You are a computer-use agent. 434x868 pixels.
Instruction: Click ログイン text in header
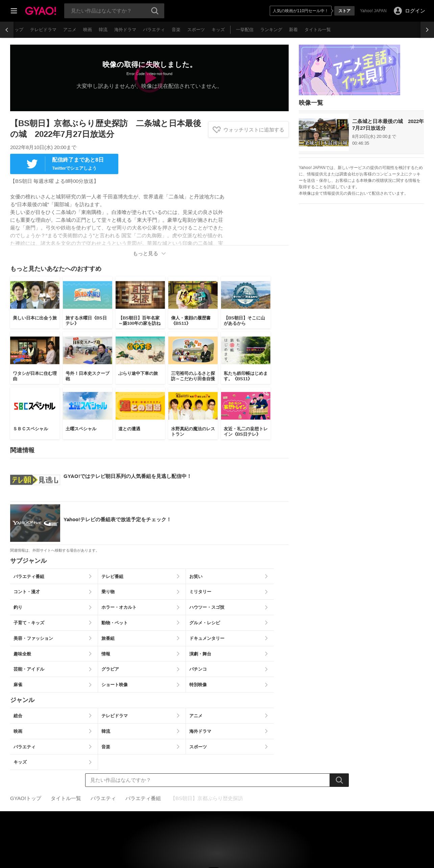tap(415, 11)
